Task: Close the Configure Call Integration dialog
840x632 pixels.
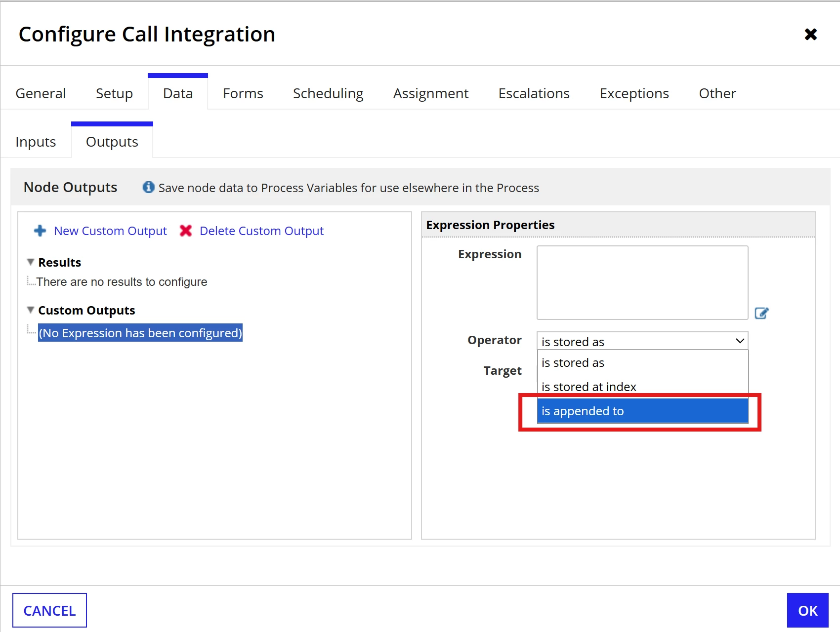Action: pyautogui.click(x=810, y=34)
